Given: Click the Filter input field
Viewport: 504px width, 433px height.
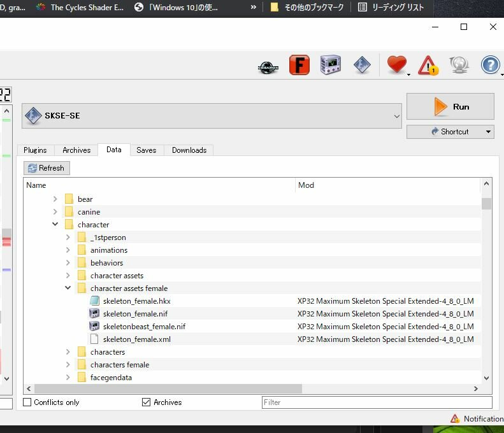Looking at the screenshot, I should point(377,402).
